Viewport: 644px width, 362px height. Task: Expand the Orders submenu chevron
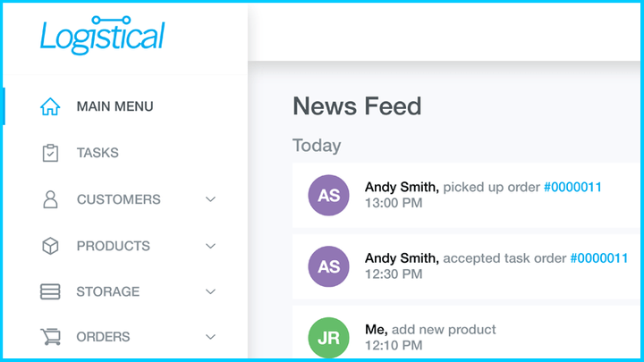[x=211, y=337]
